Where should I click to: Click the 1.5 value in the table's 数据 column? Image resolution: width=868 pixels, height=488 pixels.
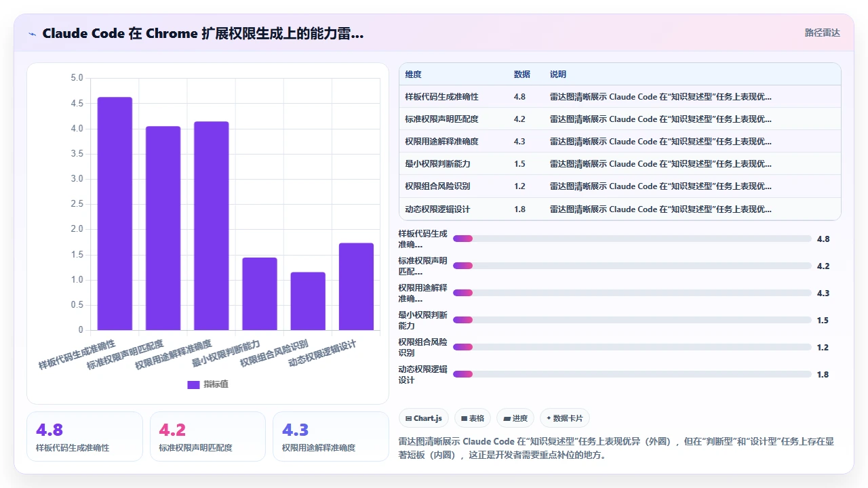coord(519,163)
